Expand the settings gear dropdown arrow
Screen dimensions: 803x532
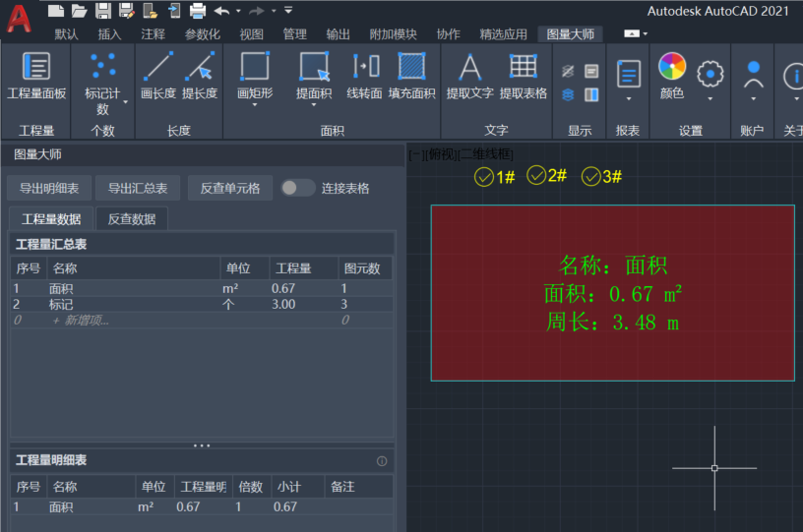click(710, 98)
